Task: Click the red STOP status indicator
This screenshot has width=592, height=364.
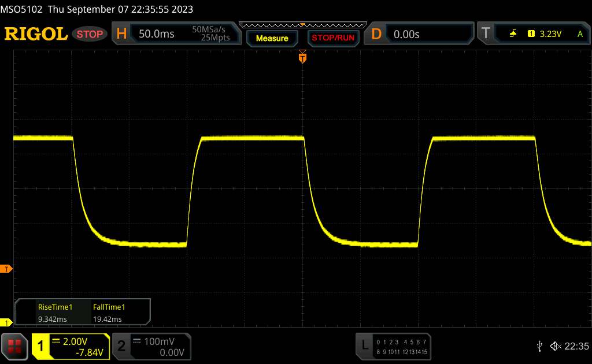Action: click(91, 34)
